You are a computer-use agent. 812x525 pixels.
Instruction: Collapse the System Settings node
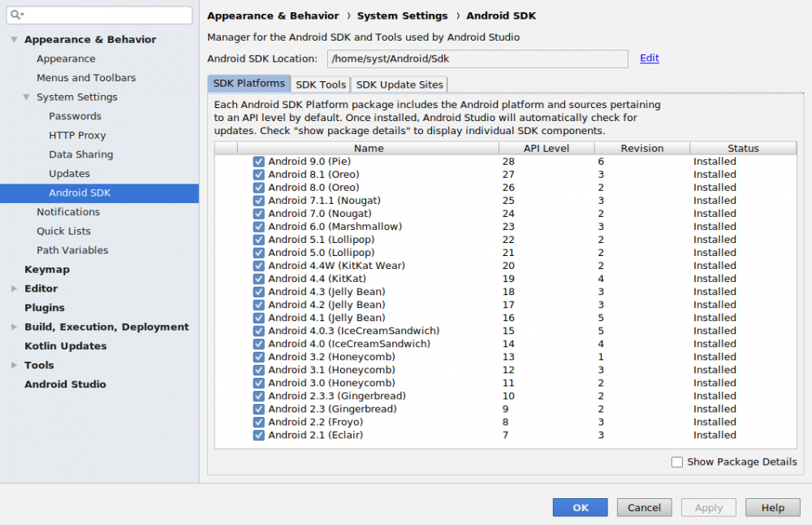coord(27,97)
